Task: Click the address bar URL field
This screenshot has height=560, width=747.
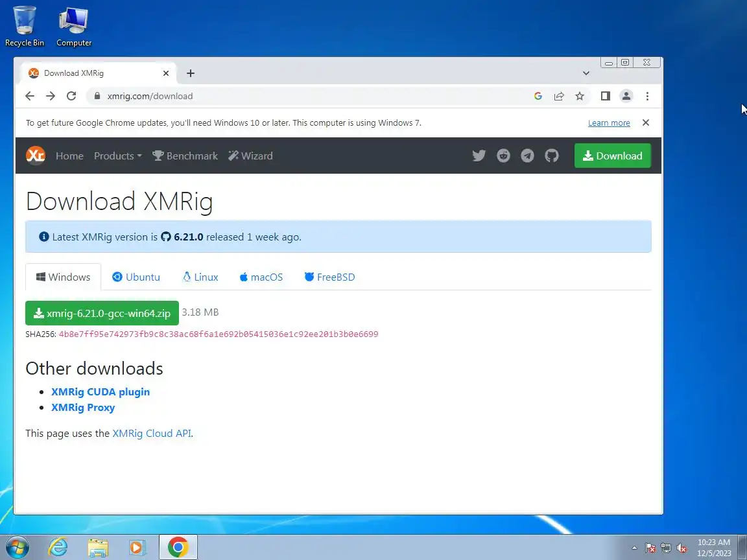Action: [x=314, y=96]
